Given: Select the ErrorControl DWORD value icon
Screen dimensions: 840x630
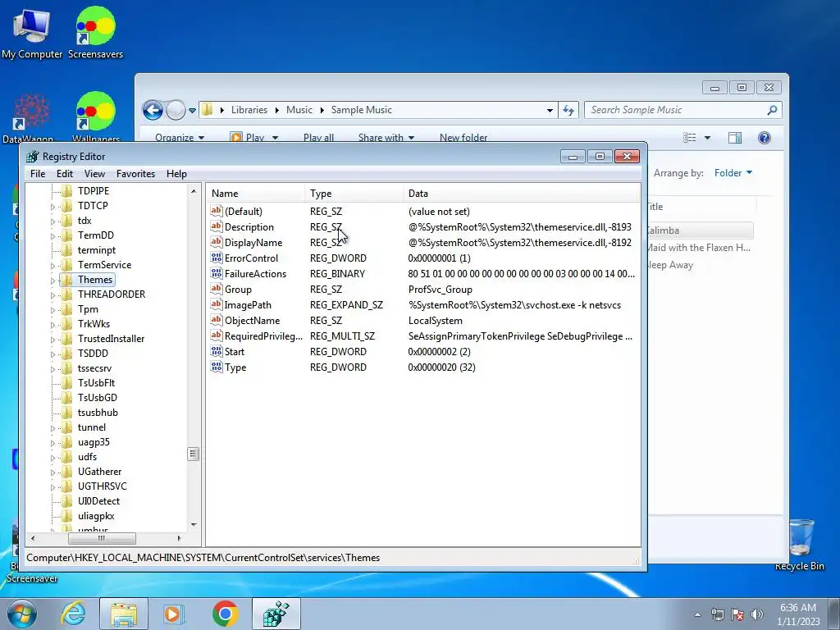Looking at the screenshot, I should 217,258.
